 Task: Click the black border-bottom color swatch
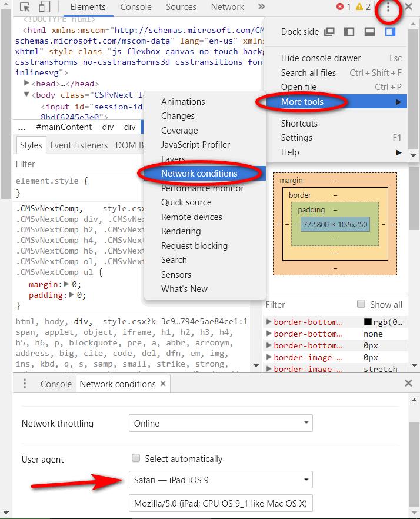[x=368, y=322]
